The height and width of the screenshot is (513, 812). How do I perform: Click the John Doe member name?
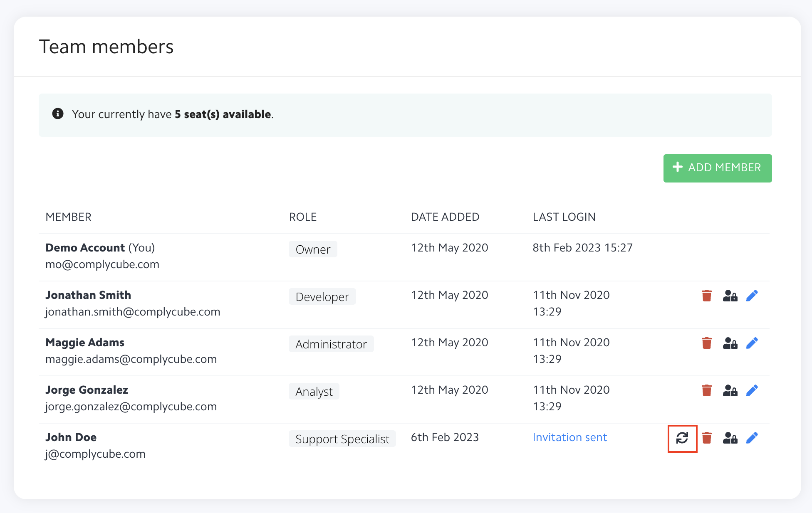click(x=71, y=437)
